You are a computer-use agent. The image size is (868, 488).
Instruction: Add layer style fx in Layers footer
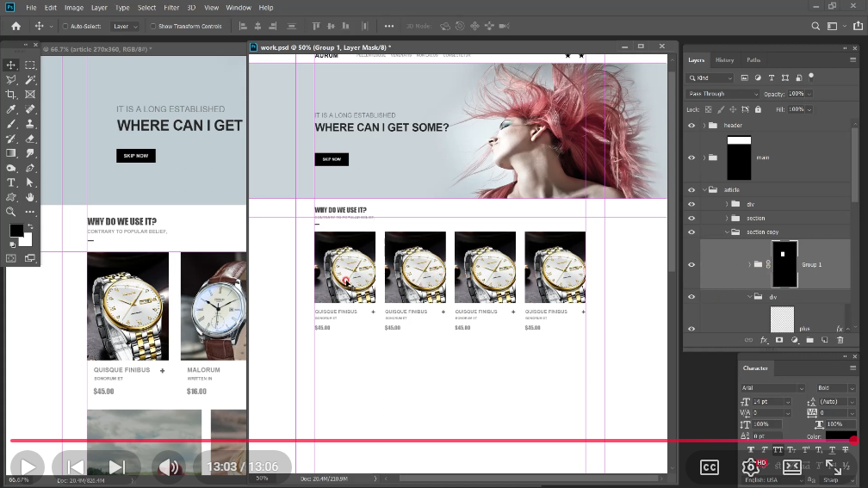pos(764,340)
